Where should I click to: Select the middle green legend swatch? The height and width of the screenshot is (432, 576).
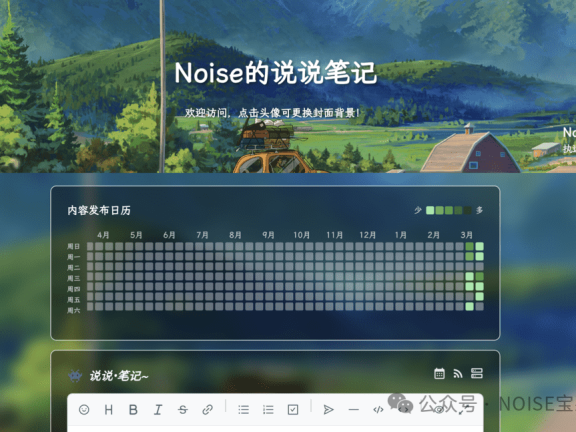click(449, 210)
